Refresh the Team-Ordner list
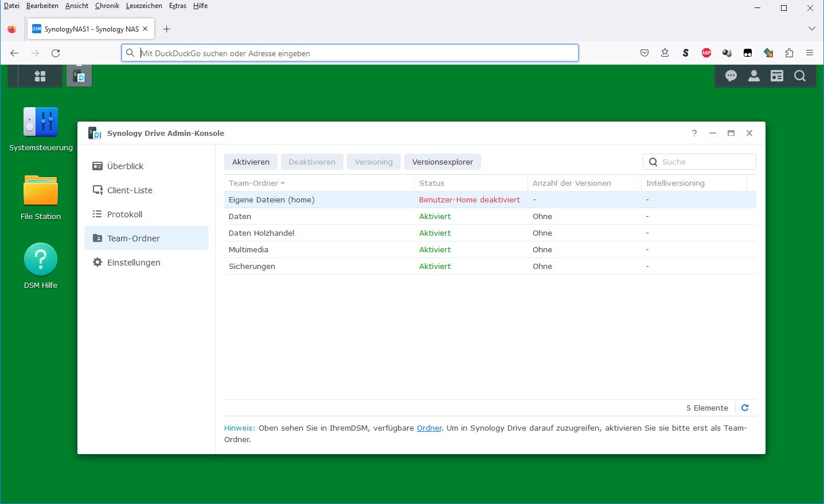This screenshot has width=824, height=504. (745, 408)
